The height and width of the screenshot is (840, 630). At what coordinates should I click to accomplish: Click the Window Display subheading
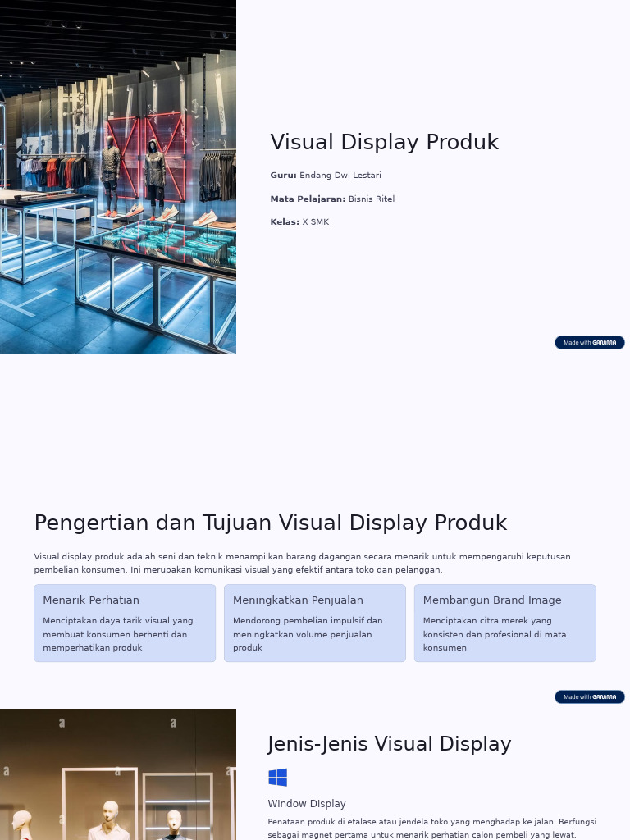point(307,804)
